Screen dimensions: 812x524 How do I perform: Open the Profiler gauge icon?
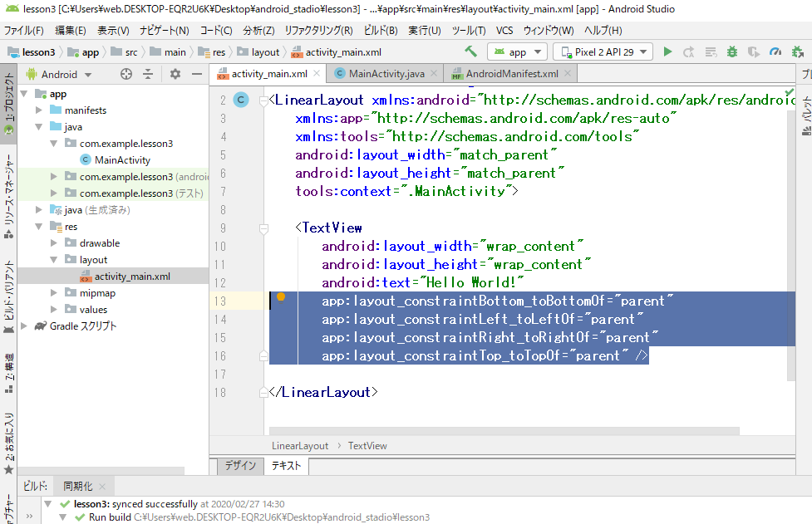[775, 51]
